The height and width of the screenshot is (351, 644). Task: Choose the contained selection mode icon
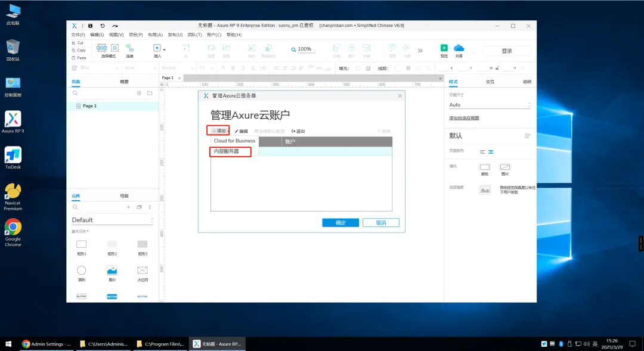tap(115, 48)
